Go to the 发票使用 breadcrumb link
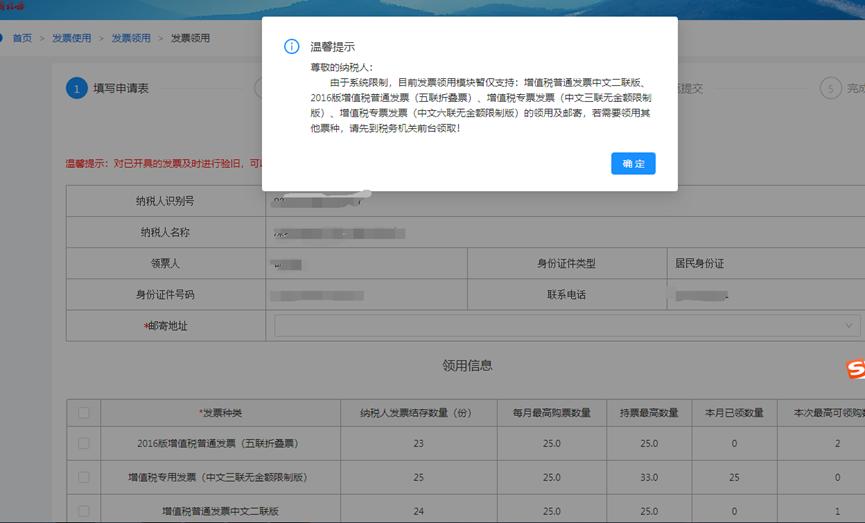Image resolution: width=865 pixels, height=523 pixels. pyautogui.click(x=71, y=38)
